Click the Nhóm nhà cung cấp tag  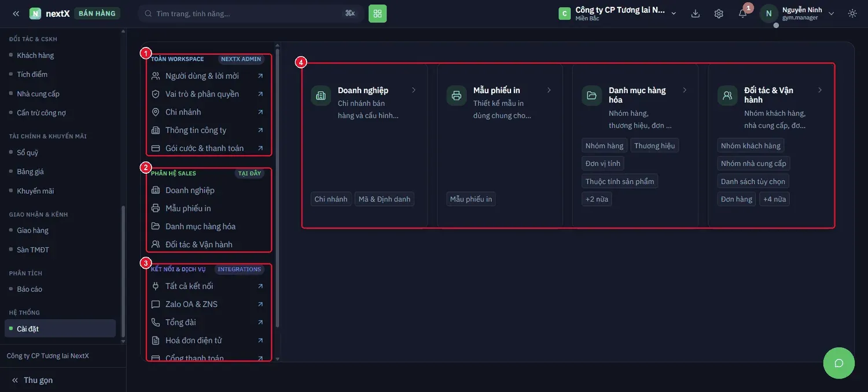[753, 163]
